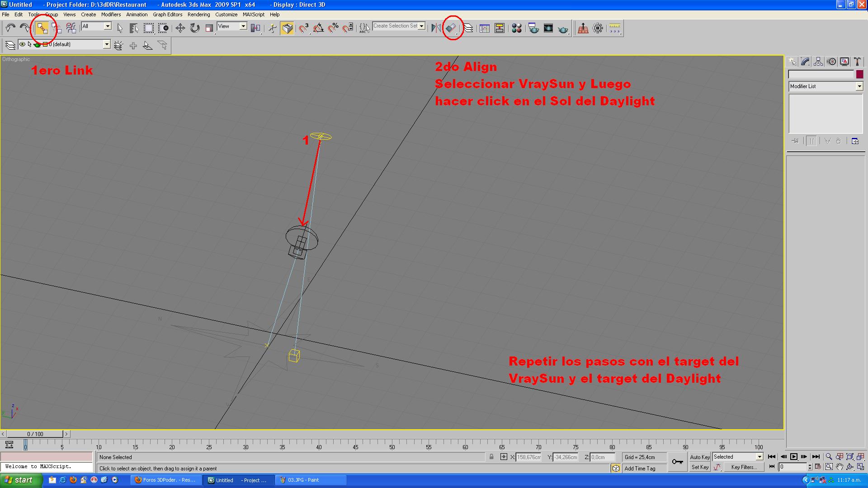Toggle the 3D Snaps magnet button
Viewport: 868px width, 488px height.
(304, 28)
